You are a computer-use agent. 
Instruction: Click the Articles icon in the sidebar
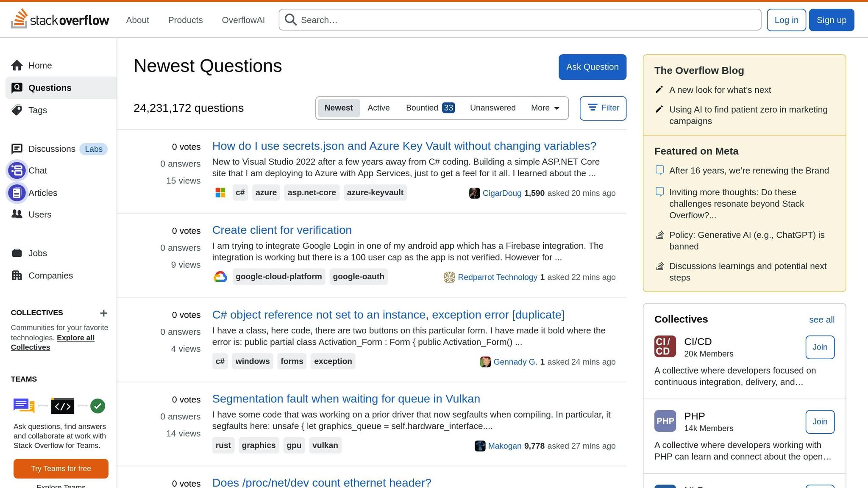click(x=17, y=193)
